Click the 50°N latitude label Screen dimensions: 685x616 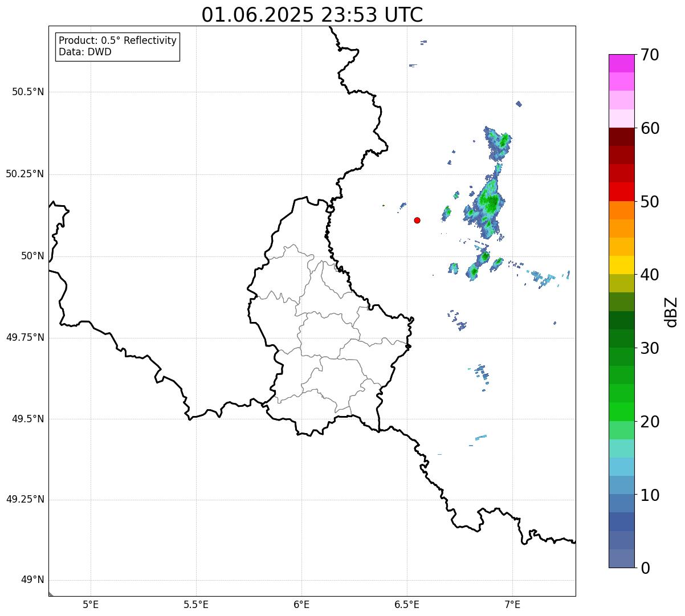tap(32, 256)
